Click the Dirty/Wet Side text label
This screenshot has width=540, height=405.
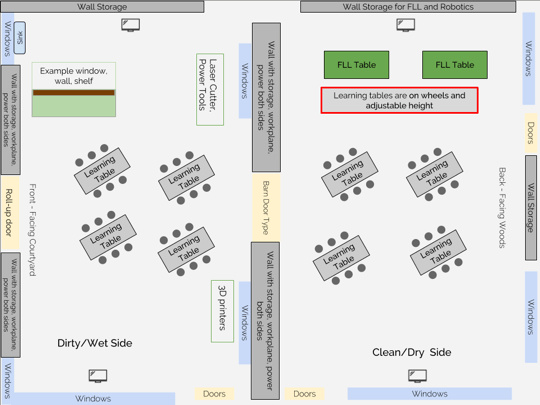tap(95, 343)
